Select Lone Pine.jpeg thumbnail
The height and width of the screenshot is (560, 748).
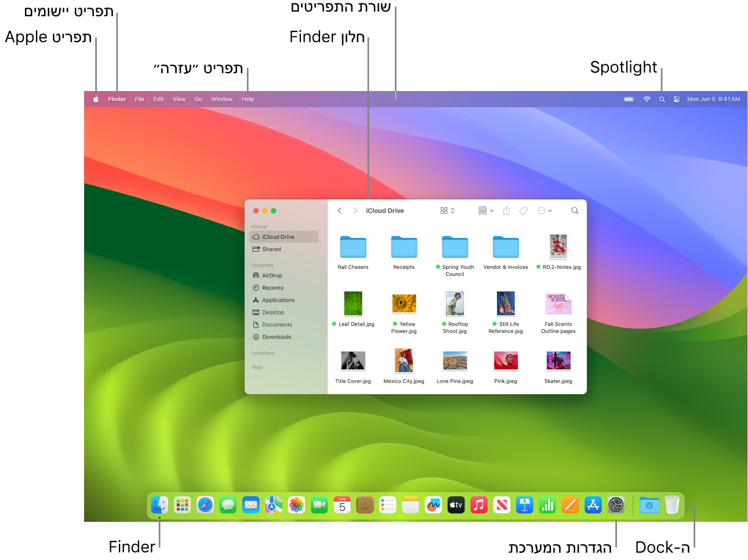click(x=455, y=361)
